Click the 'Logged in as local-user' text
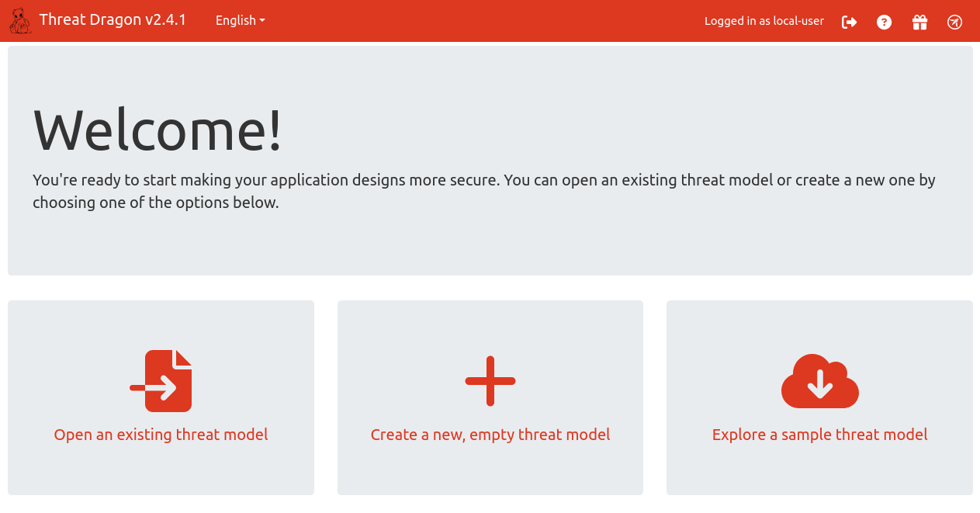 764,21
